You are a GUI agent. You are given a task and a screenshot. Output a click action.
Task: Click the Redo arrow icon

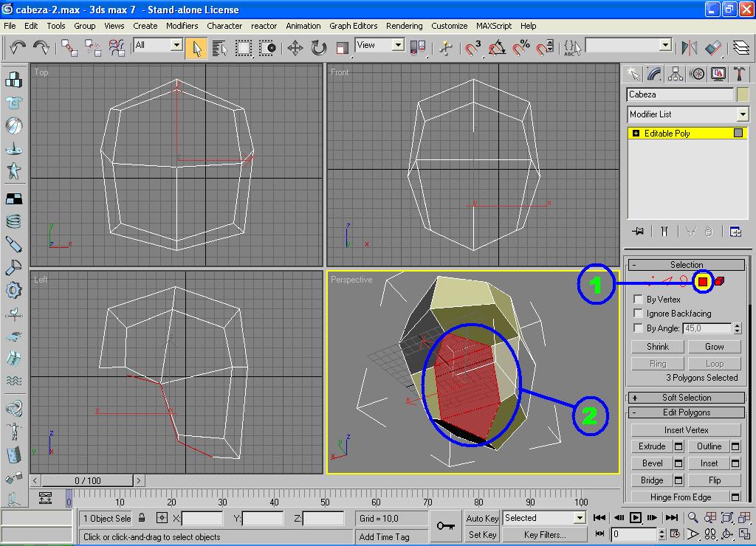click(x=41, y=47)
